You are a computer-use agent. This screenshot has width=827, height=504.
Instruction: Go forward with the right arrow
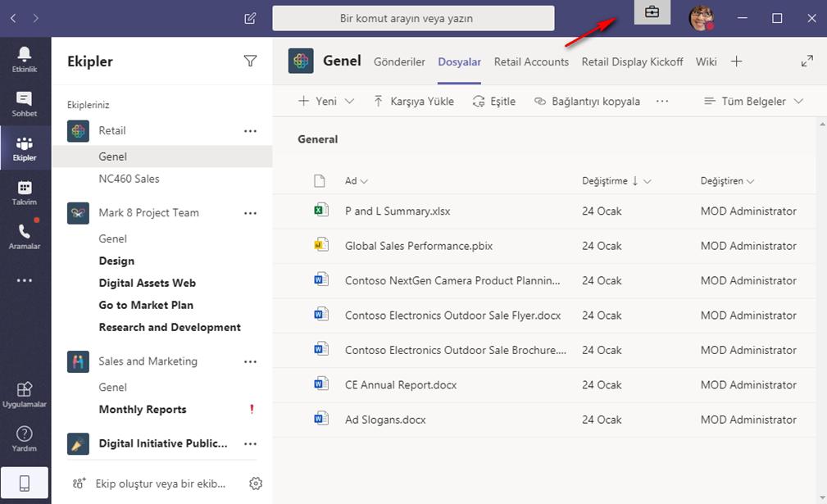pyautogui.click(x=35, y=19)
